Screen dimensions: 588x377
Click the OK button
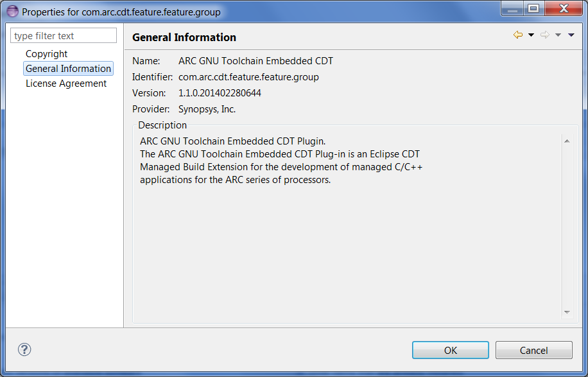pyautogui.click(x=451, y=351)
